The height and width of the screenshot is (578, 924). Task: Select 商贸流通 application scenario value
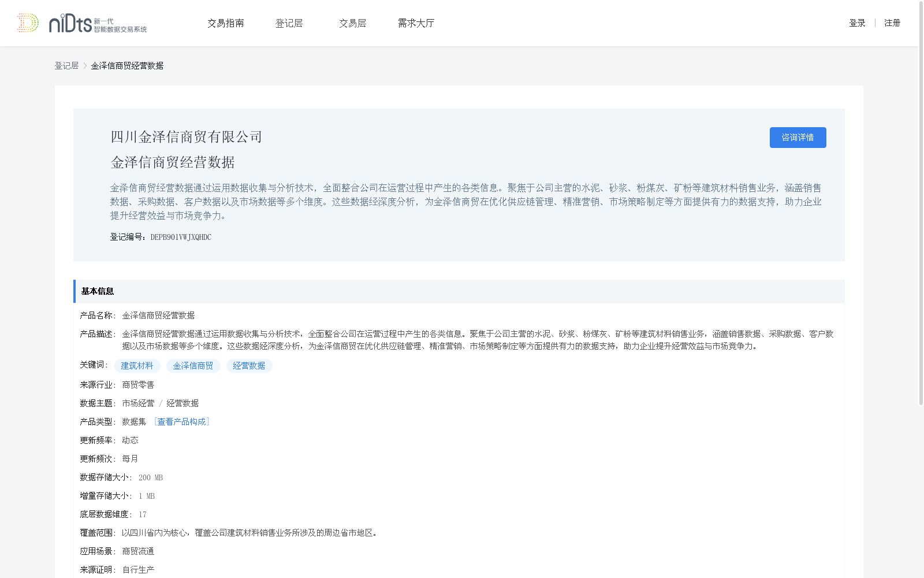(138, 551)
